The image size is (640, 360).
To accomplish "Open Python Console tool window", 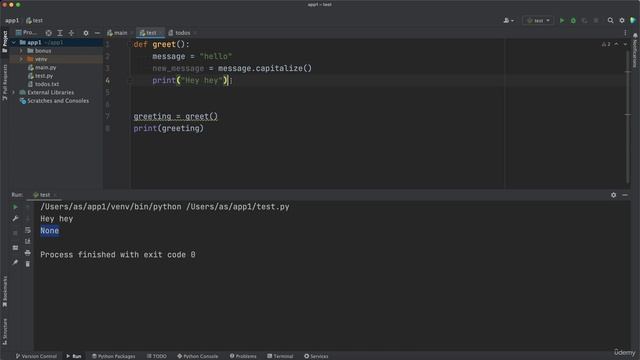I will coord(198,356).
